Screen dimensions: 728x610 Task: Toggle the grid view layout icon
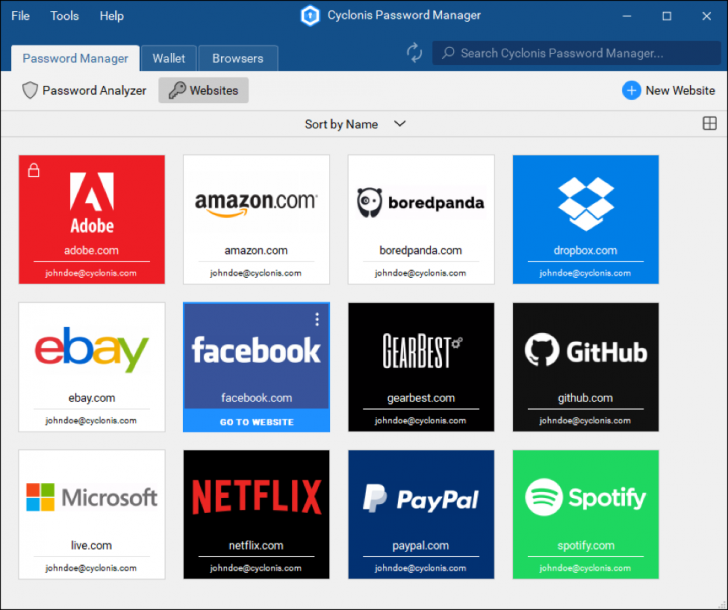(x=709, y=123)
